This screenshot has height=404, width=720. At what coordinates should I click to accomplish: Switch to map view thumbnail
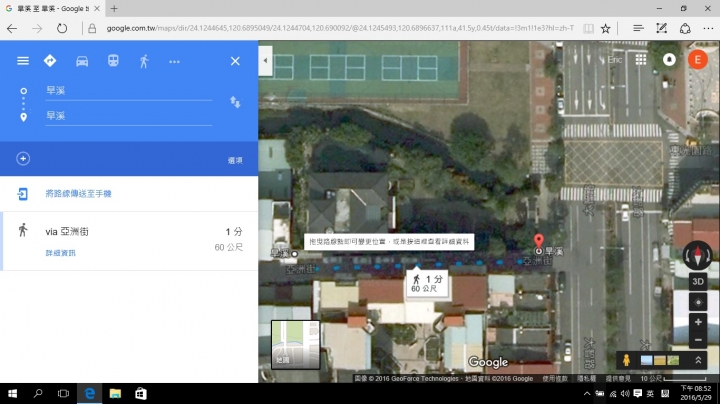(295, 345)
